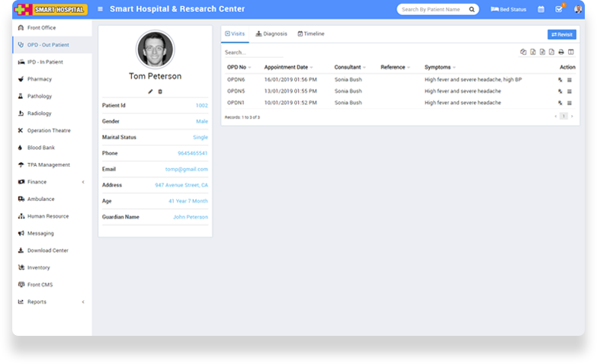Click the hamburger menu icon in header
The width and height of the screenshot is (597, 364).
(101, 9)
